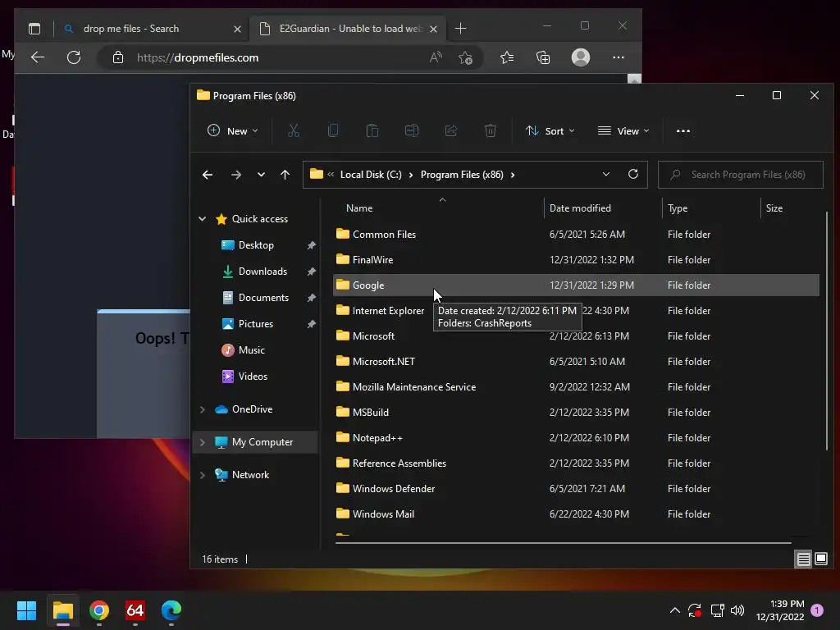
Task: Go forward in File Explorer navigation
Action: (x=235, y=175)
